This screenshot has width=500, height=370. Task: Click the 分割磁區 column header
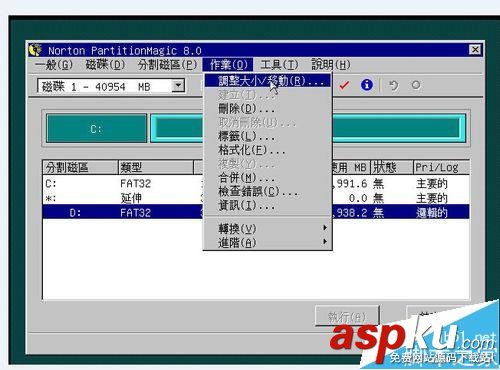[80, 167]
